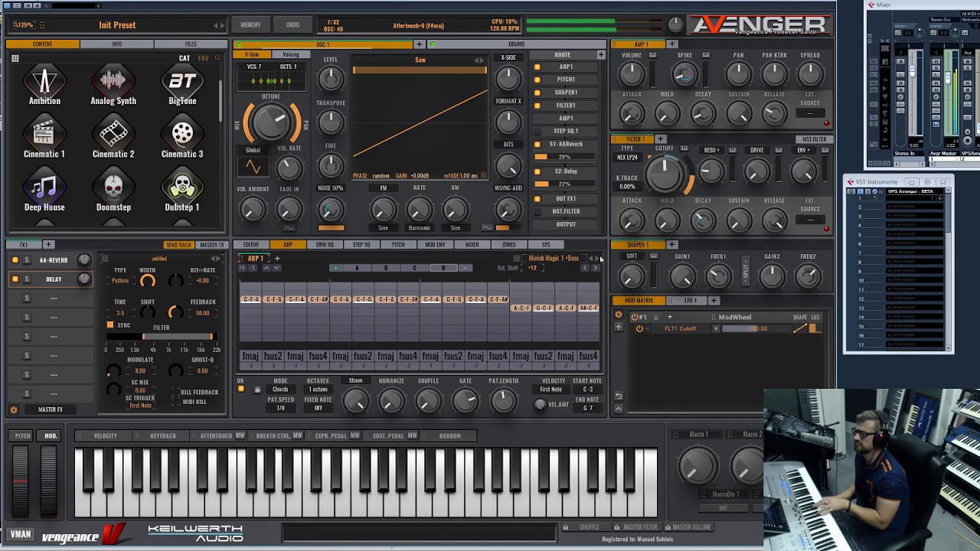The image size is (980, 551).
Task: Open the MOD ENV tab
Action: click(435, 245)
